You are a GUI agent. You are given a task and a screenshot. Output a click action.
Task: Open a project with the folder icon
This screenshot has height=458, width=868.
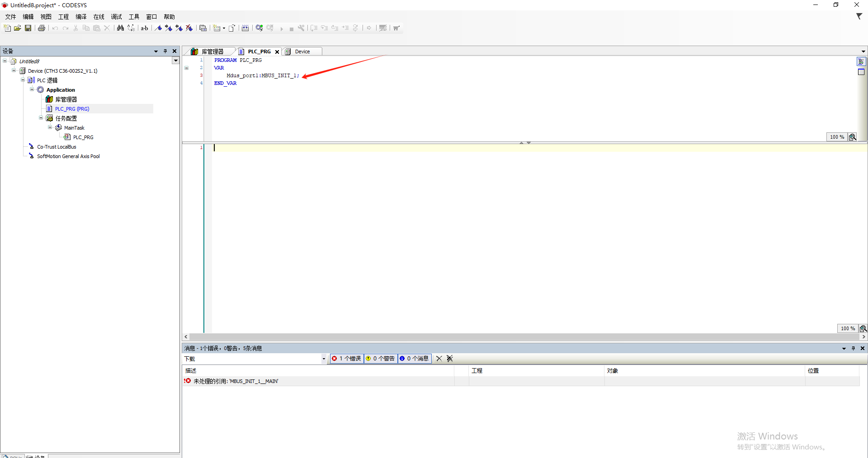18,28
